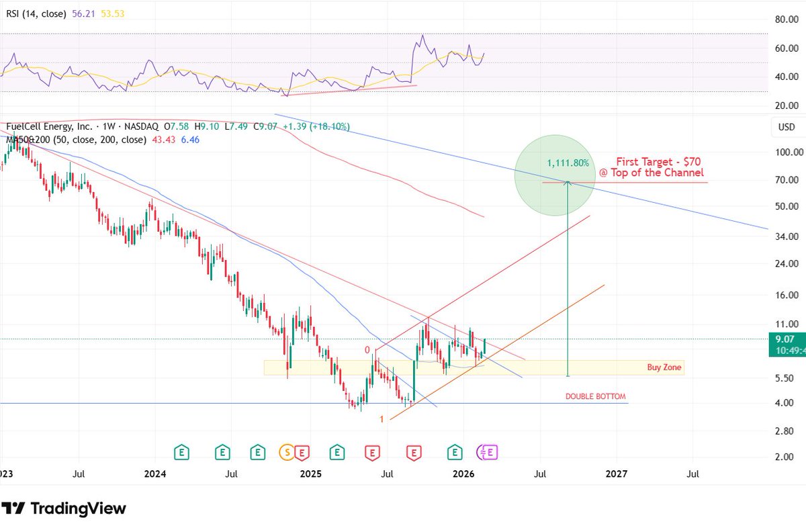Viewport: 806px width, 532px height.
Task: Click the 2025 label on the time axis
Action: (310, 474)
